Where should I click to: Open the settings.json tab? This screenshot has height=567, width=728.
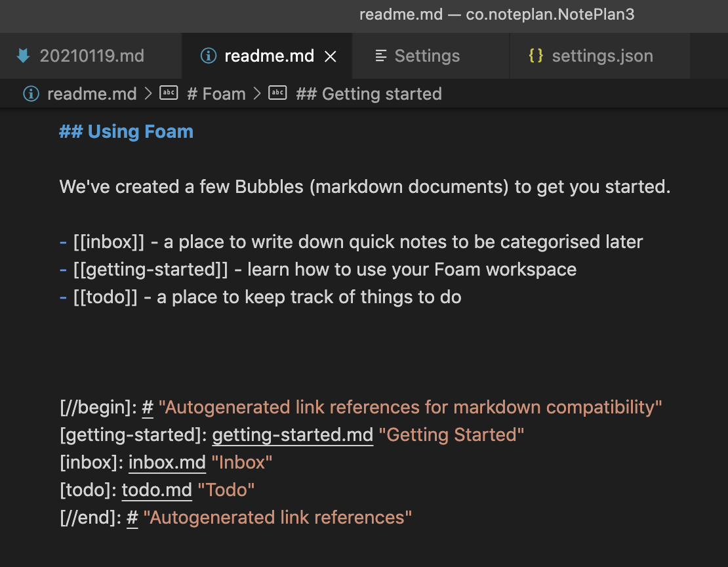[600, 56]
